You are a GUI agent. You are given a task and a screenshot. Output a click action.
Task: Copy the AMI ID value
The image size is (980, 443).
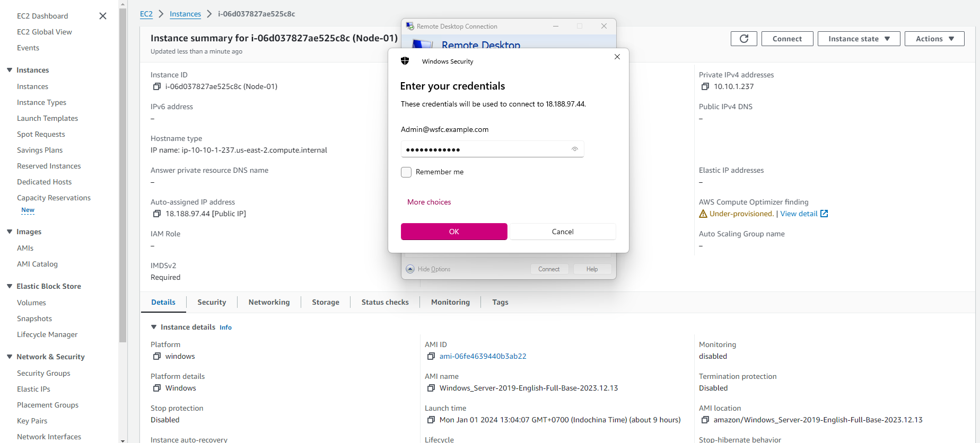point(431,356)
